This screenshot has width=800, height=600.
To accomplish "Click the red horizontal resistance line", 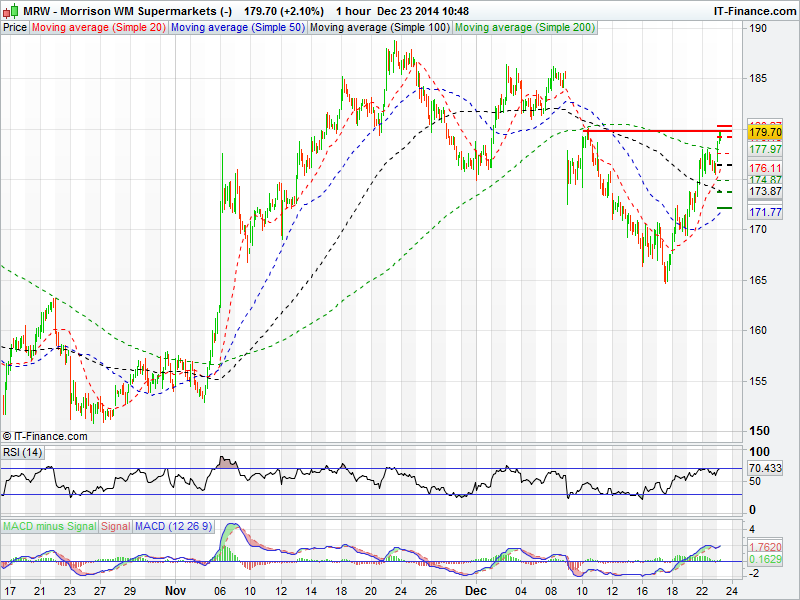I will click(650, 130).
